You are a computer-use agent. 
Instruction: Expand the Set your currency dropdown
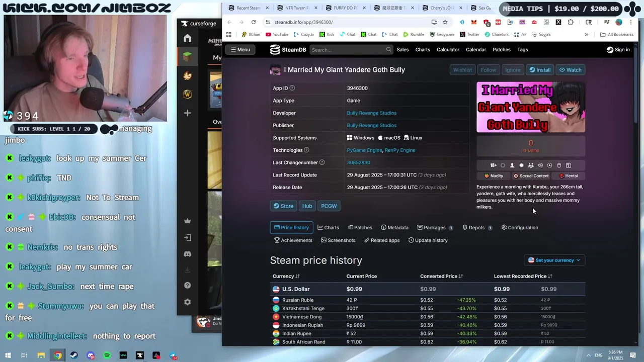point(554,260)
